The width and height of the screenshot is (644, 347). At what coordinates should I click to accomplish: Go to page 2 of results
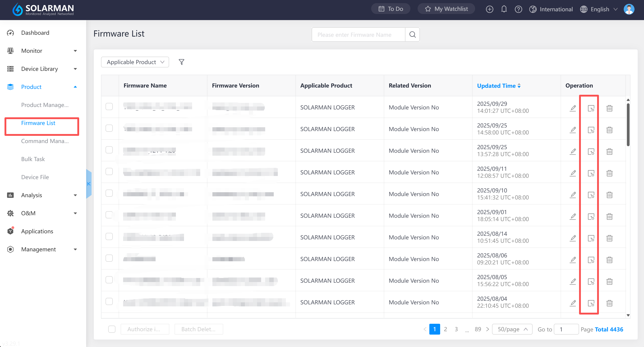point(445,329)
